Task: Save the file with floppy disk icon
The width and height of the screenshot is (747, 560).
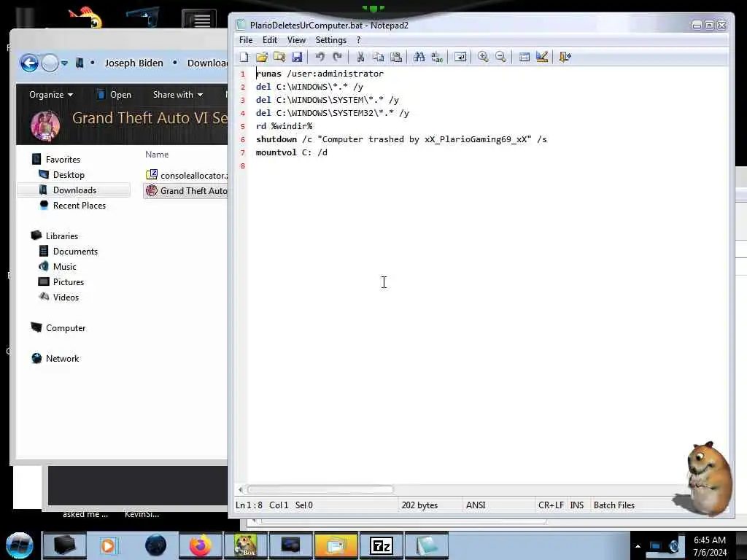Action: click(297, 57)
